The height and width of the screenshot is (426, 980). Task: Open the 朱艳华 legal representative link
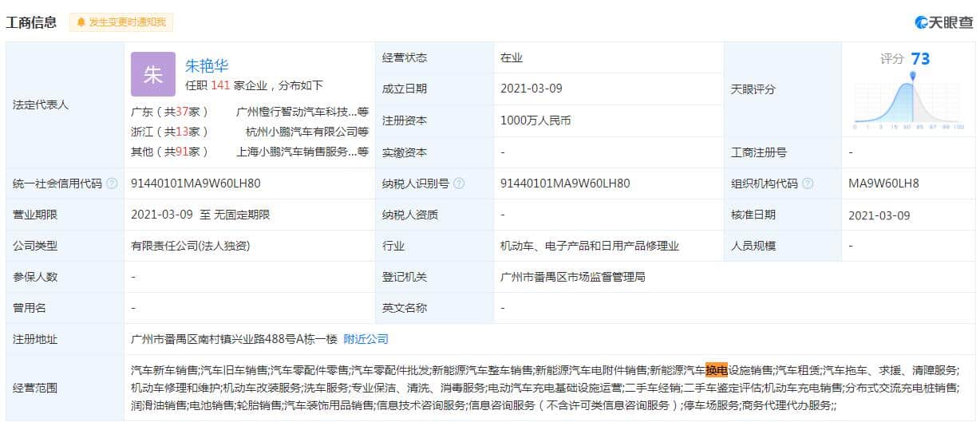click(x=207, y=66)
